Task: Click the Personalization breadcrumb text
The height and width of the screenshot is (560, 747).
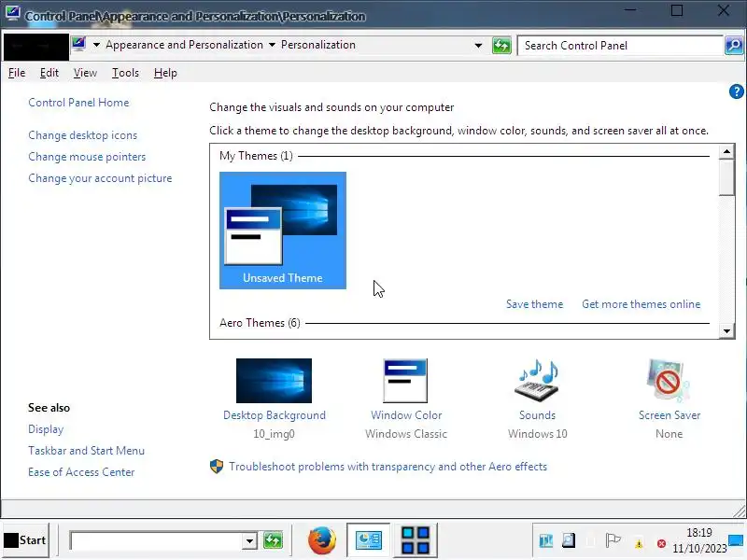Action: [318, 45]
